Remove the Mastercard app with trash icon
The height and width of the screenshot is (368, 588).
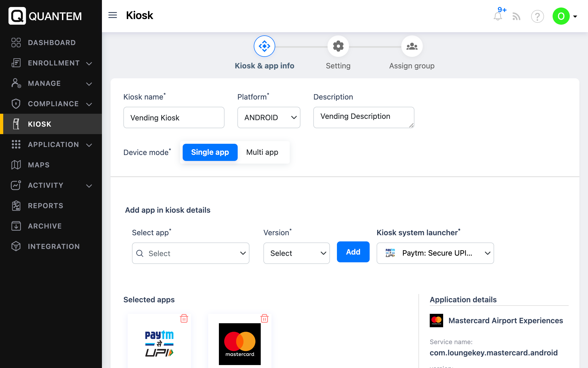[264, 318]
